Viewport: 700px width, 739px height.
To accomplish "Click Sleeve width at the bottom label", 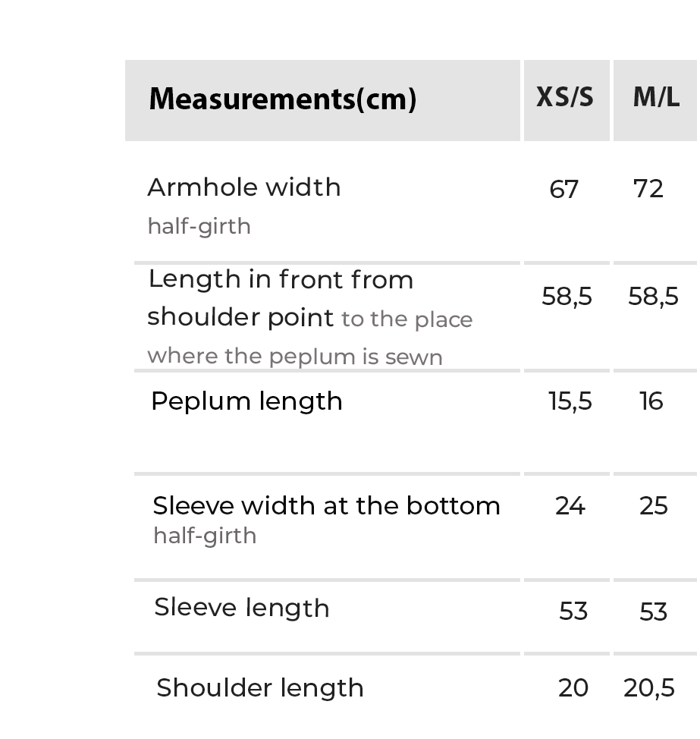I will [x=326, y=506].
